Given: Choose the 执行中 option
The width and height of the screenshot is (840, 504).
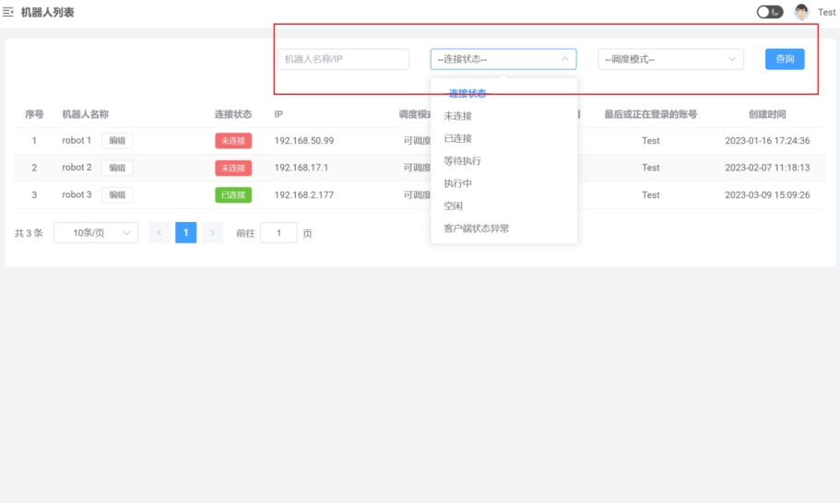Looking at the screenshot, I should click(504, 183).
